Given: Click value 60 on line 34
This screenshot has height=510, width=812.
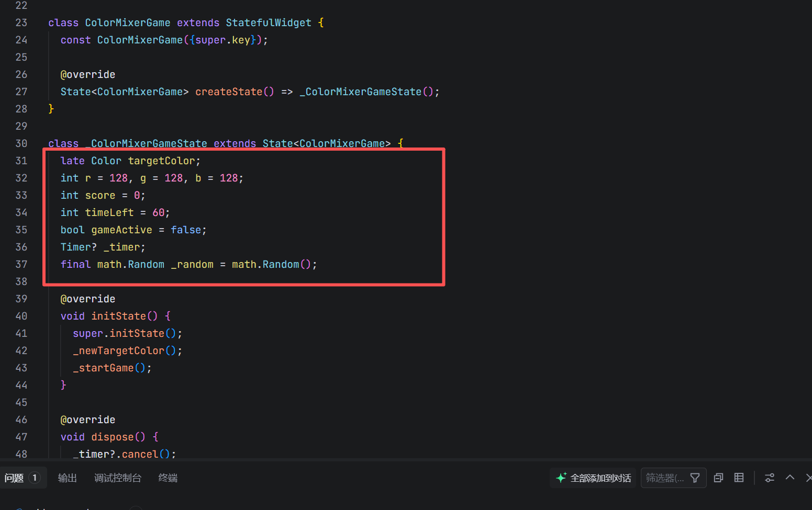Looking at the screenshot, I should 158,213.
